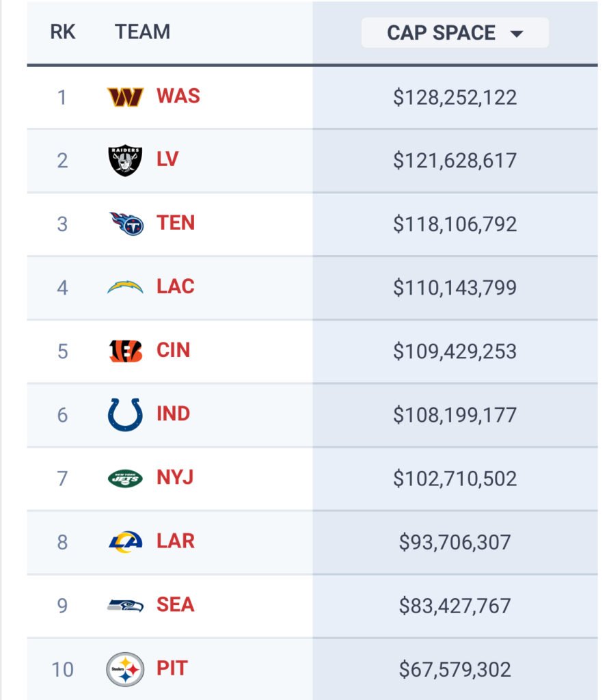
Task: Click the Bengals striped B logo
Action: (x=125, y=351)
